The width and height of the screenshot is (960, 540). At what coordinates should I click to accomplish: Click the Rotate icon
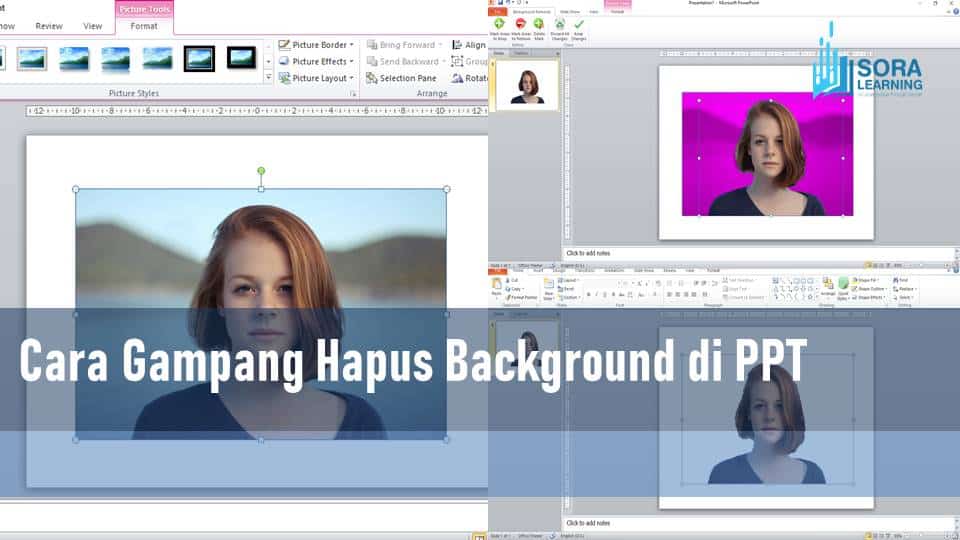(x=457, y=78)
